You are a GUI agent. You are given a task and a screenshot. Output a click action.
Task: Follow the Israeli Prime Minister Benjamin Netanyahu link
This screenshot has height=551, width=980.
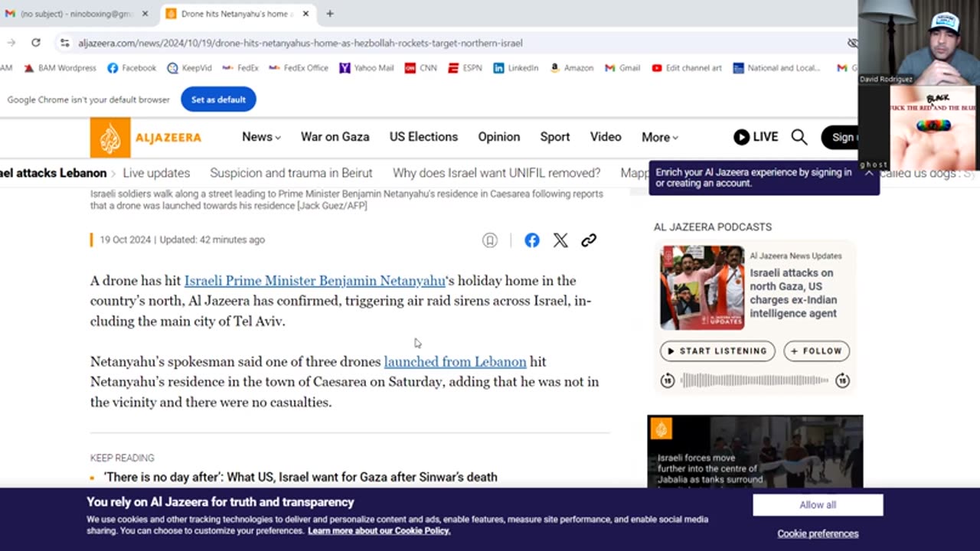tap(315, 281)
